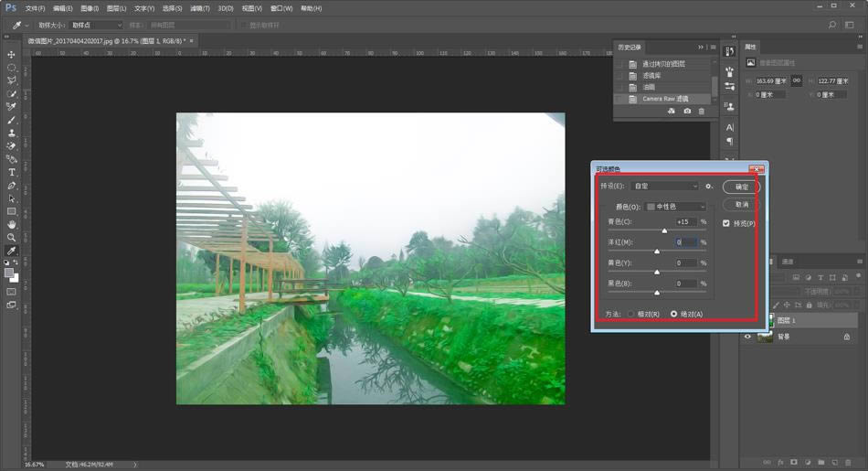The width and height of the screenshot is (868, 471).
Task: Select the 相对 relative method radio button
Action: [630, 314]
